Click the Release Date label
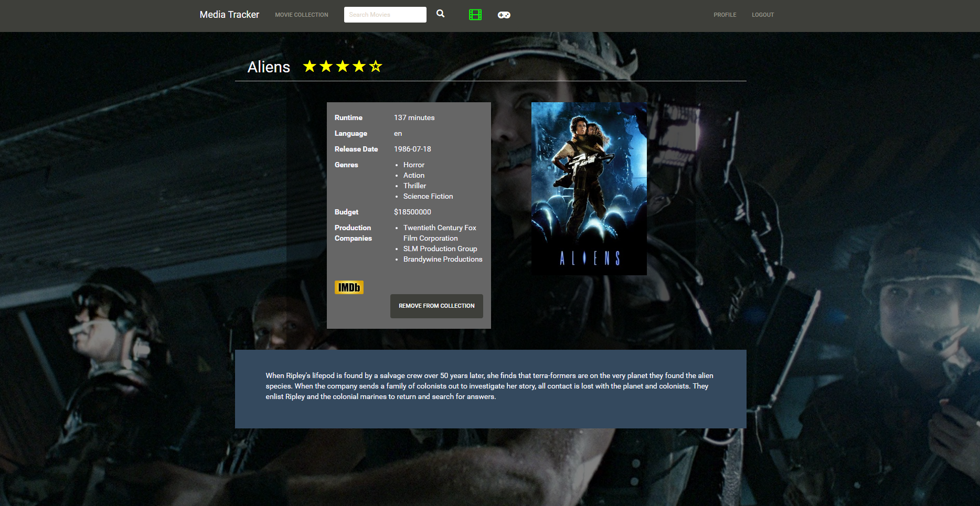The height and width of the screenshot is (506, 980). (x=356, y=149)
